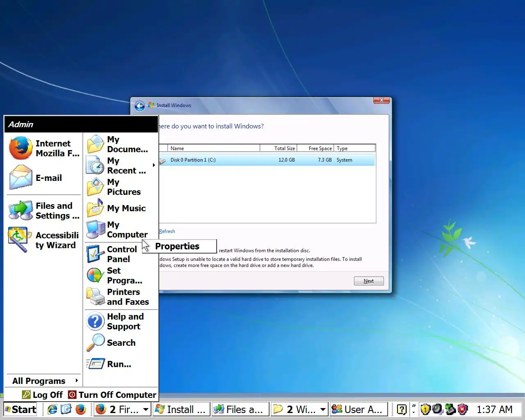Launch Files and Settings Transfer wizard

[x=44, y=210]
